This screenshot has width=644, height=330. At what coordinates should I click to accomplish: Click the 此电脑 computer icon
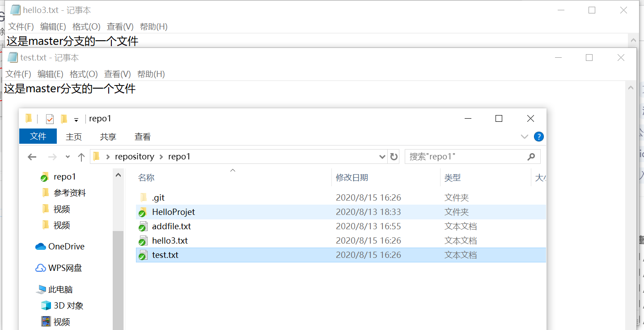coord(42,289)
